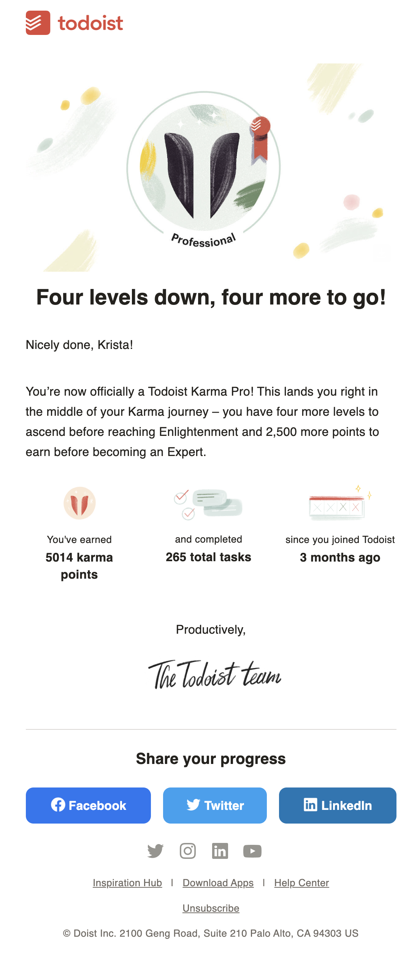Open the YouTube icon in the footer
The image size is (417, 980).
point(252,851)
